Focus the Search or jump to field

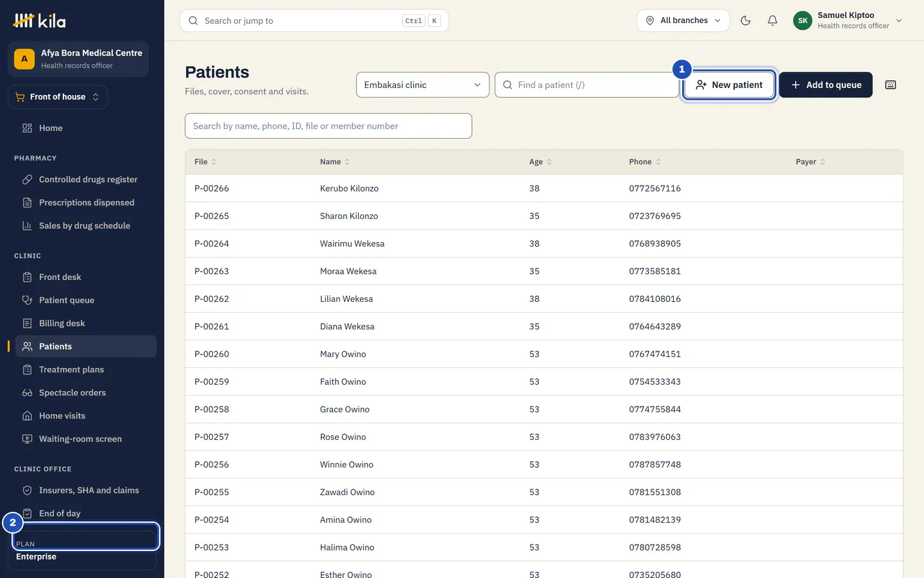pos(314,21)
